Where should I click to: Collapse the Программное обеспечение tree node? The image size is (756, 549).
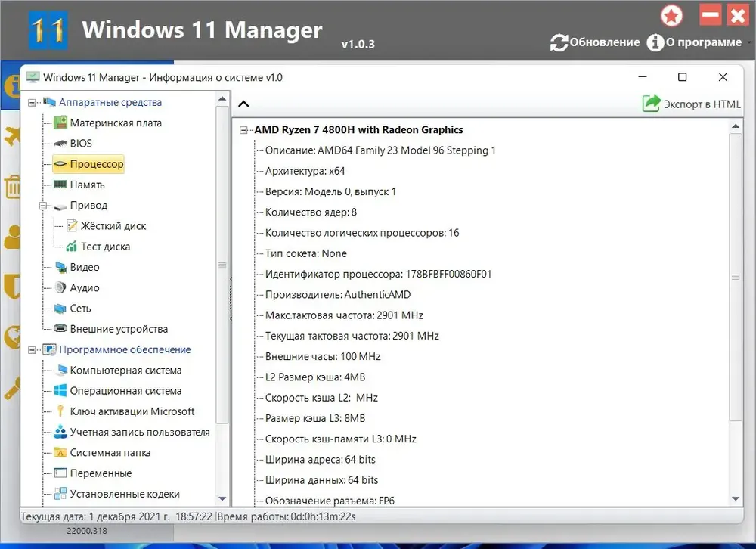(x=32, y=350)
